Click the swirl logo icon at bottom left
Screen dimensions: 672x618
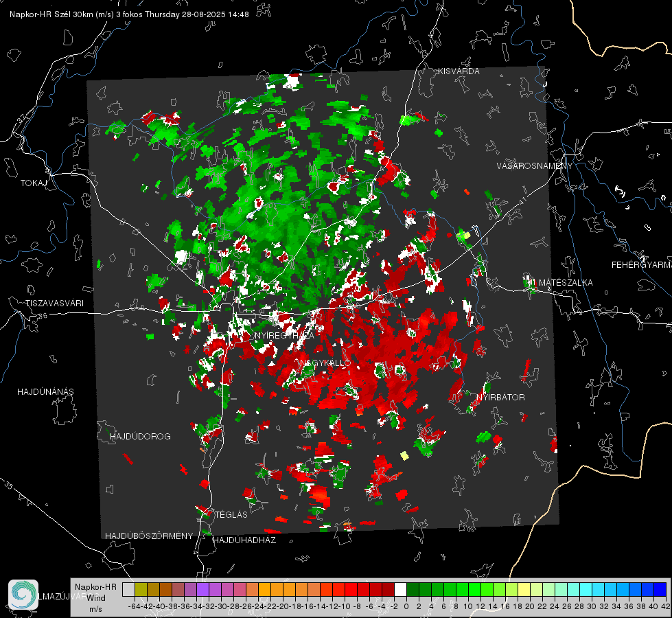pyautogui.click(x=23, y=595)
